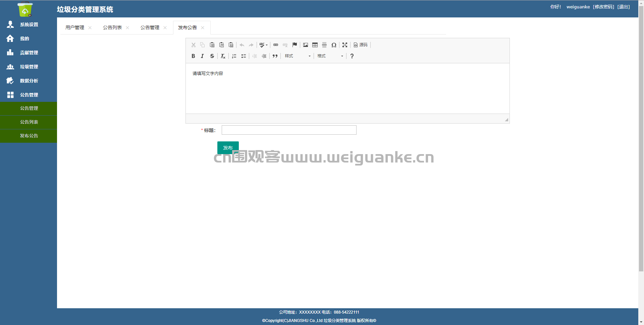Click the Undo arrow icon
Viewport: 644px width, 325px height.
[x=242, y=45]
